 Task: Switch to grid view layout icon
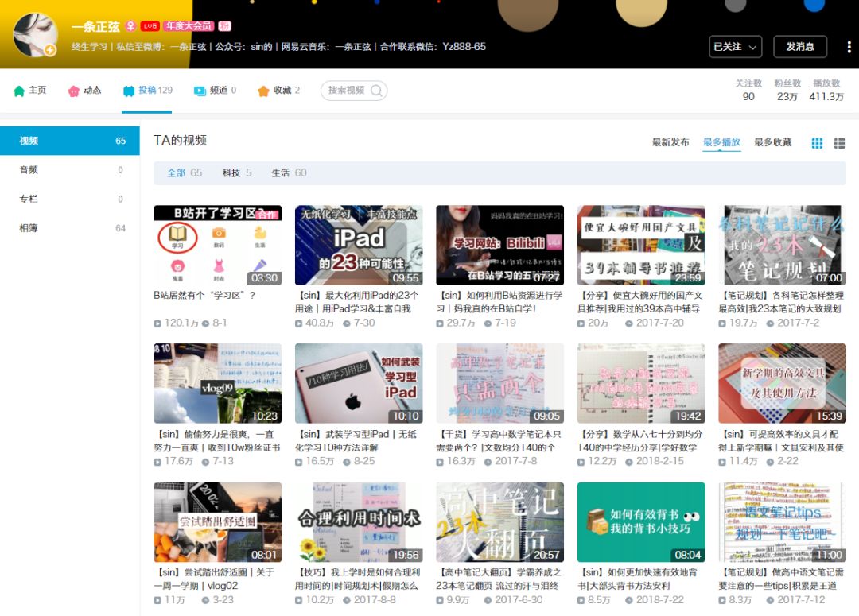(817, 143)
